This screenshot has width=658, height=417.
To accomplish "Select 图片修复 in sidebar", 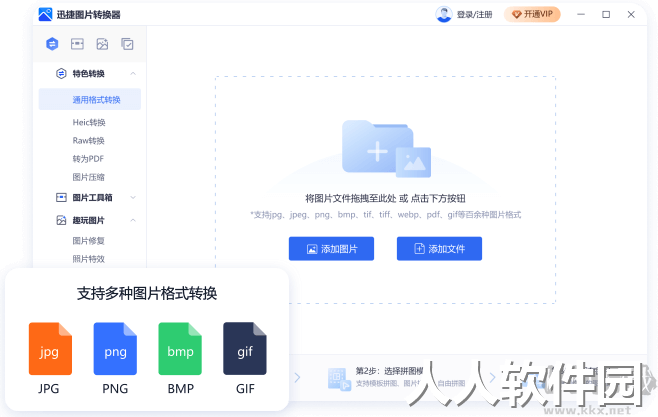I will point(89,241).
